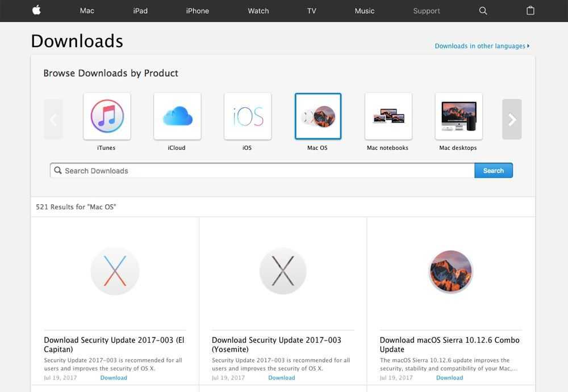This screenshot has width=568, height=392.
Task: Select the iTunes product icon
Action: (107, 116)
